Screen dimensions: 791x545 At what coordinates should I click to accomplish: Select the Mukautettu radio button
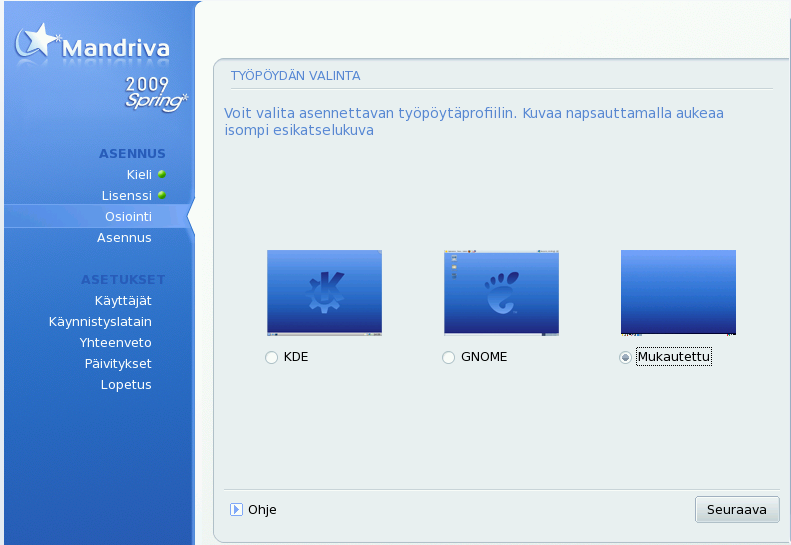click(x=626, y=357)
